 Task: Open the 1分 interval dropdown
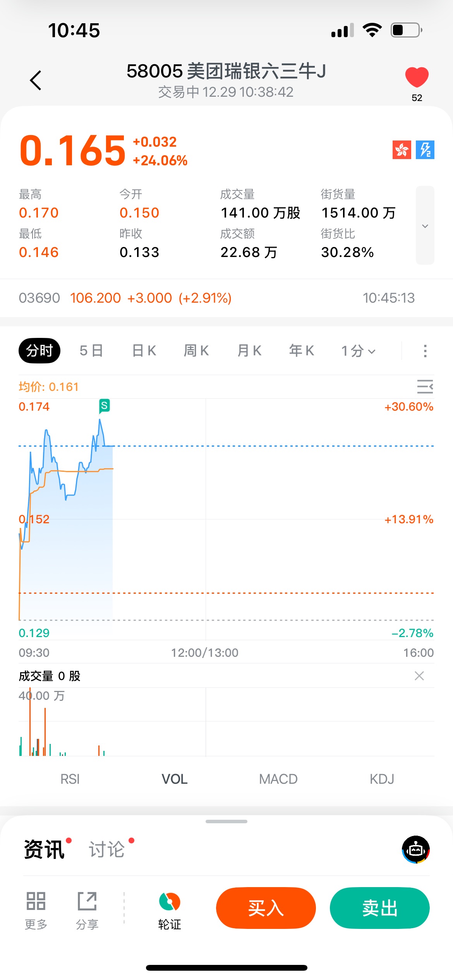(x=358, y=351)
